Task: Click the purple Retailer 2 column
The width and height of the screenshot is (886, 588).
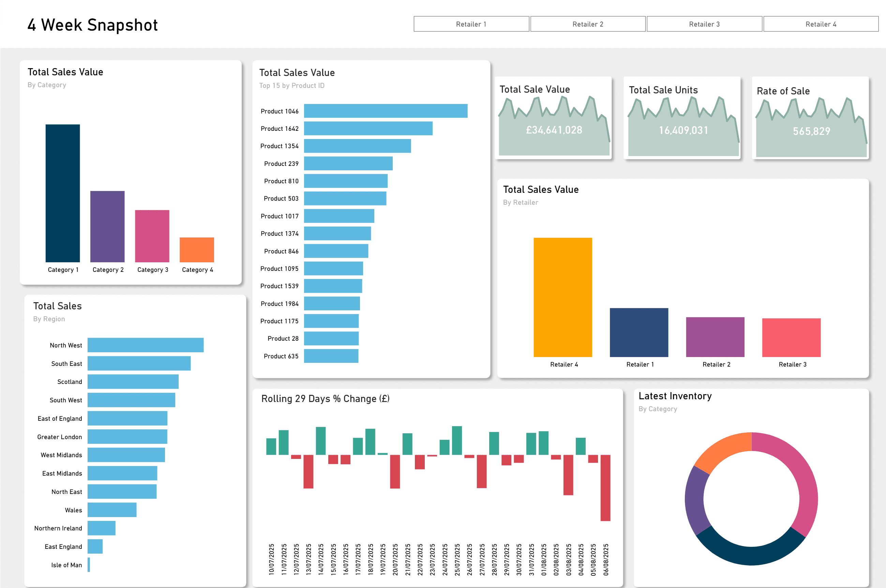Action: click(715, 337)
